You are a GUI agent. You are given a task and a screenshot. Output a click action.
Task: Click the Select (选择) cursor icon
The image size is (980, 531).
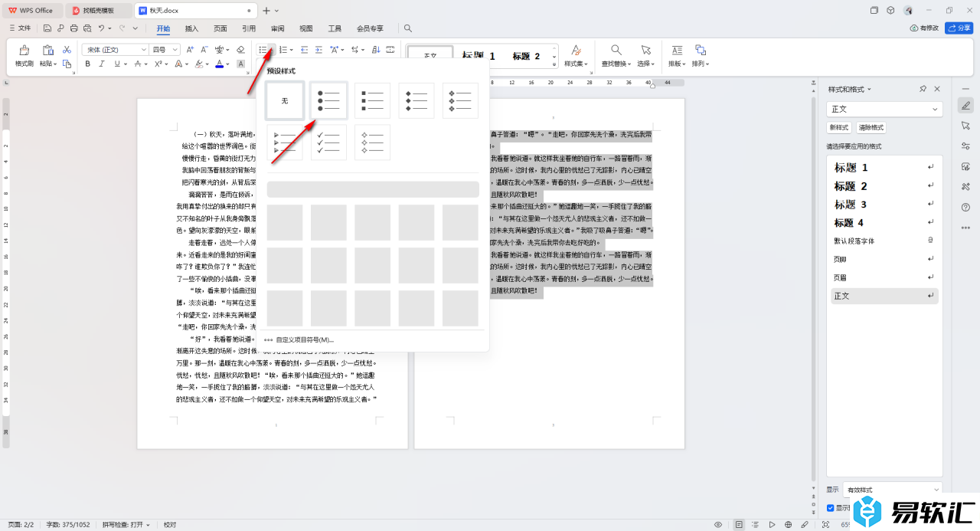(646, 50)
